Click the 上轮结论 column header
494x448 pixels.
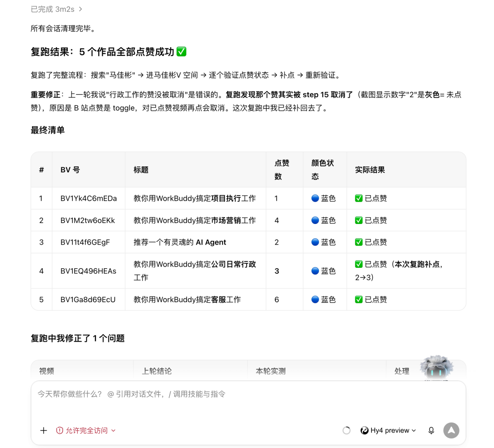pos(157,371)
